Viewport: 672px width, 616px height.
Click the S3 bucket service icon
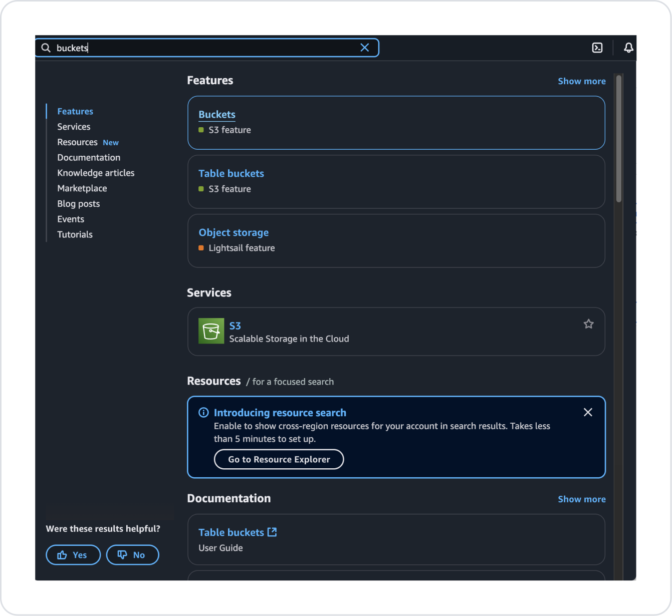coord(211,331)
